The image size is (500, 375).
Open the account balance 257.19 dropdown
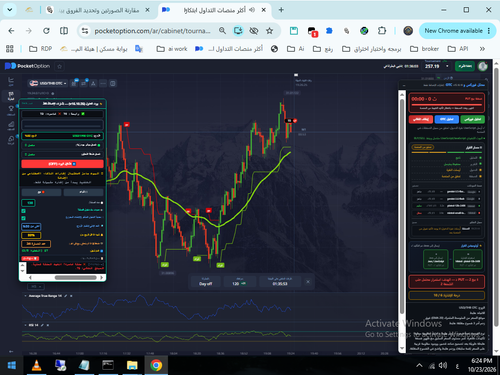pos(437,66)
